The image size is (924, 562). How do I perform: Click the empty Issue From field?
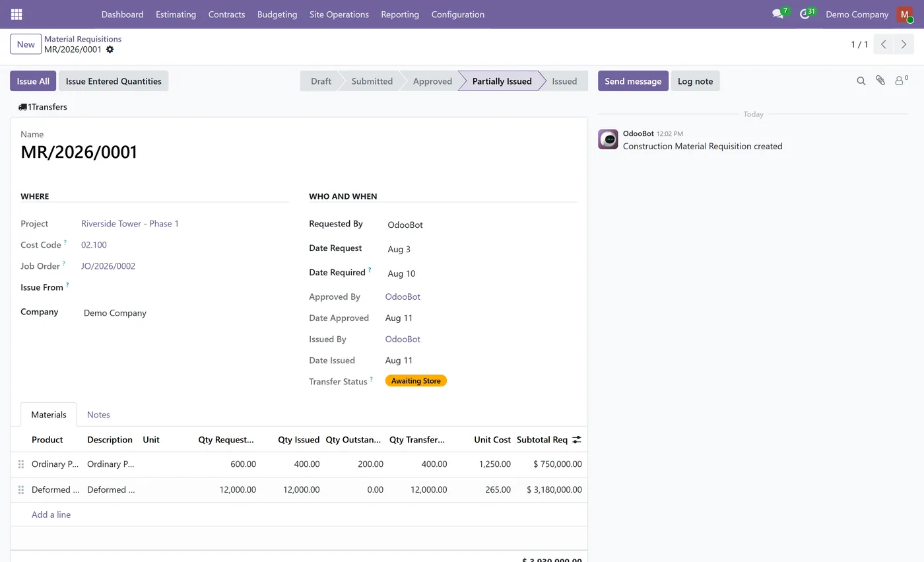click(x=185, y=288)
